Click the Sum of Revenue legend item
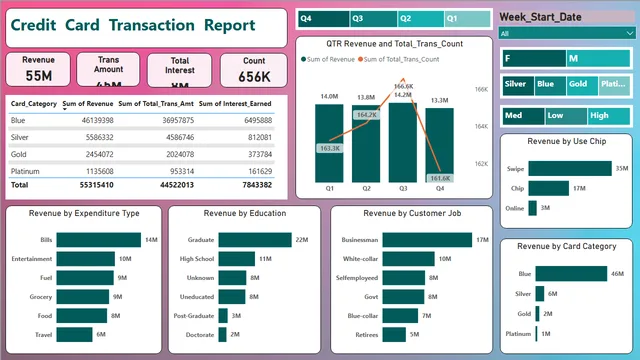The image size is (640, 360). tap(328, 59)
